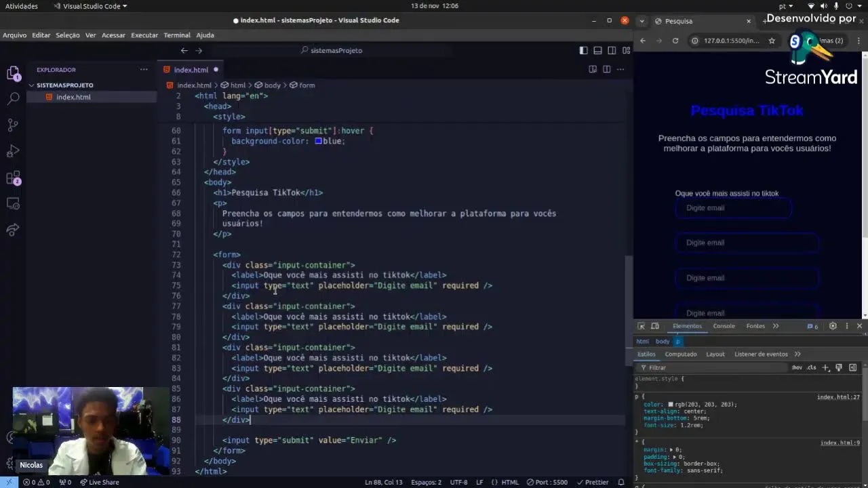Open errors and warnings in status bar
Screen dimensions: 868x488
pos(36,482)
